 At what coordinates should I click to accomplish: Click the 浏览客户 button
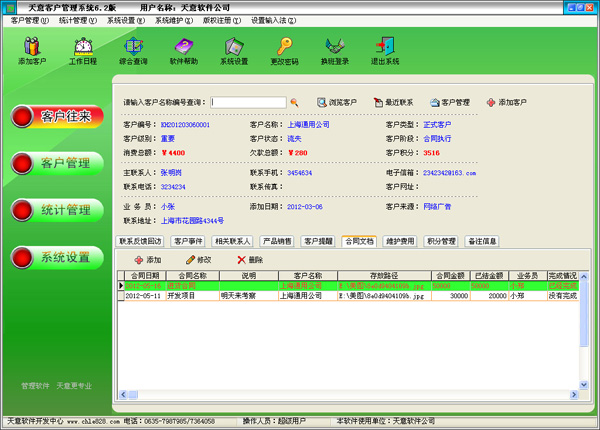click(x=336, y=102)
